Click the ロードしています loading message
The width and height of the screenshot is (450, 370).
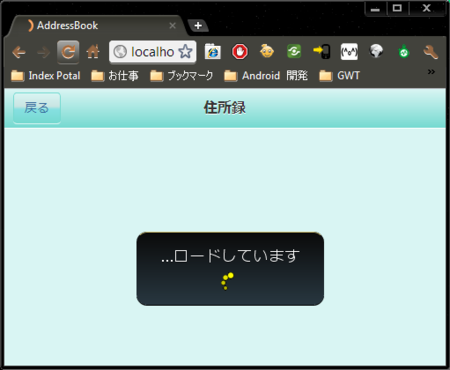(230, 256)
